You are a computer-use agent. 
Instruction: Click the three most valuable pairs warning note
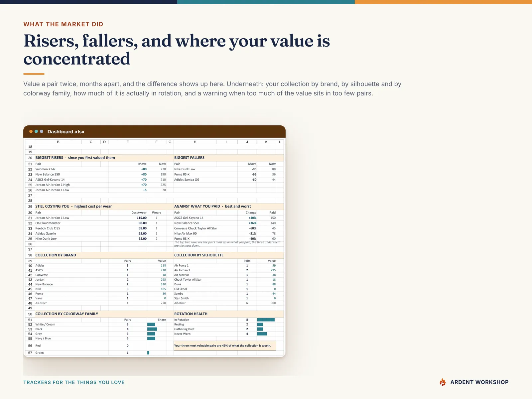(x=225, y=346)
